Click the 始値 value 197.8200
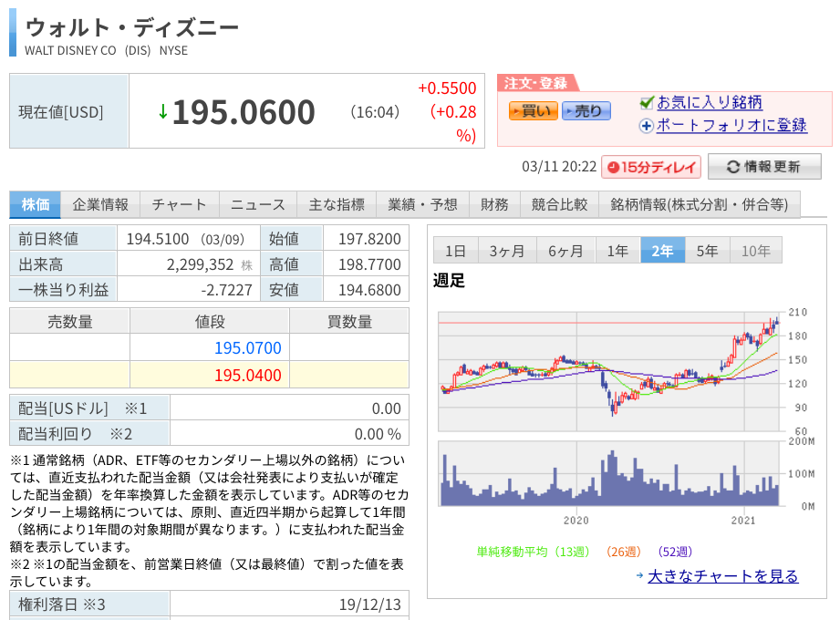This screenshot has width=840, height=620. pos(369,239)
